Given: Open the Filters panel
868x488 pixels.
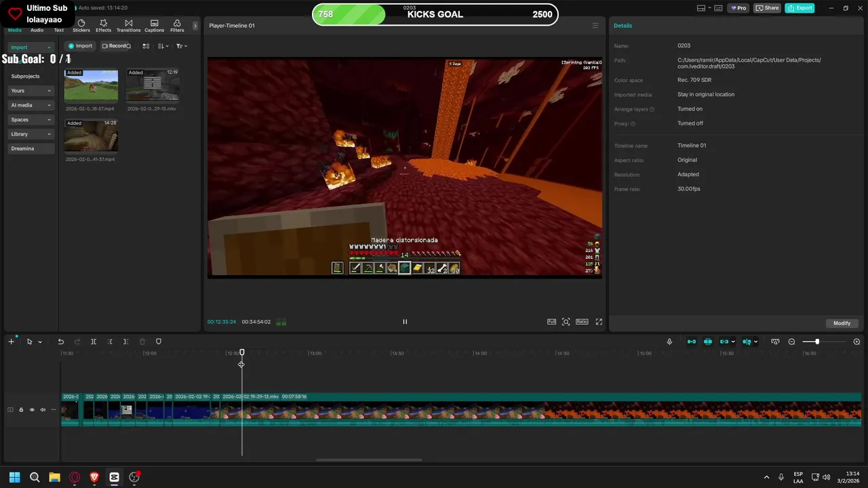Looking at the screenshot, I should tap(177, 26).
